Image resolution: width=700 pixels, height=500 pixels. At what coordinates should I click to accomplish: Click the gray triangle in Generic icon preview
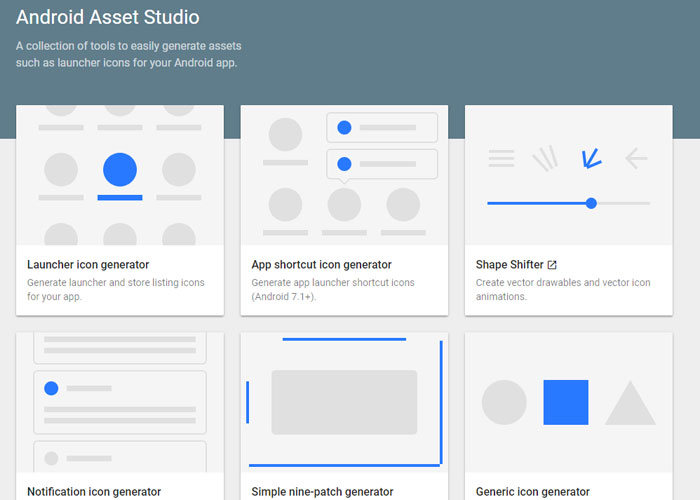630,405
